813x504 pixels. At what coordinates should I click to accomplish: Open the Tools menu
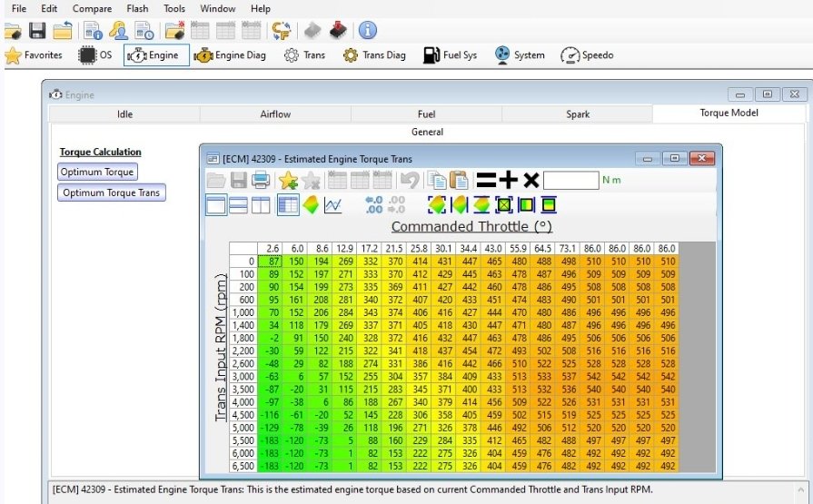pyautogui.click(x=174, y=9)
